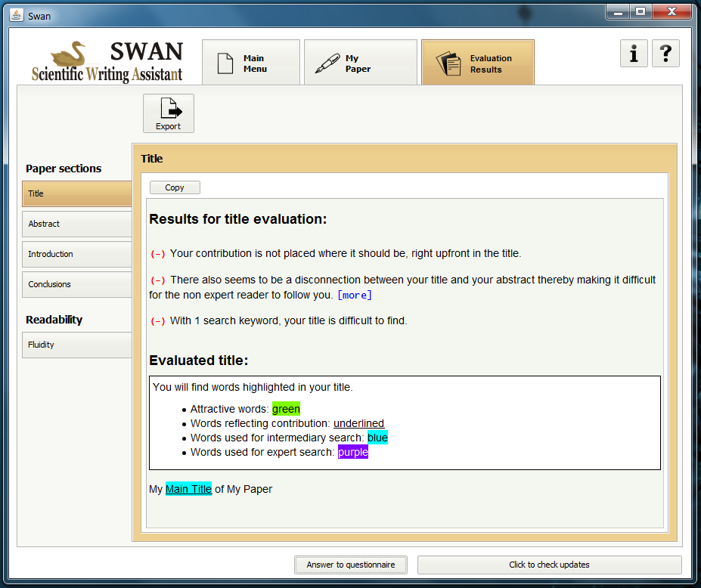Viewport: 701px width, 588px height.
Task: Click the Java icon in the title bar
Action: pyautogui.click(x=17, y=15)
